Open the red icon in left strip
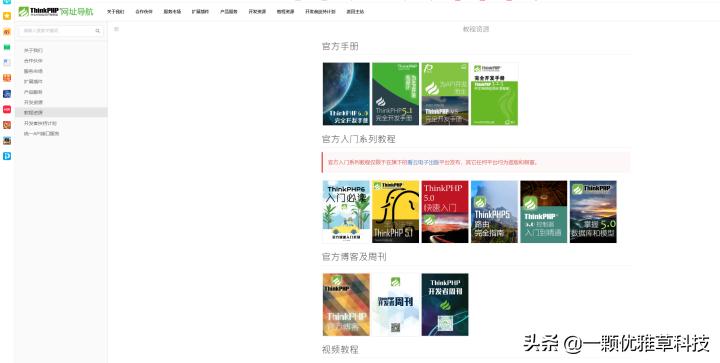The height and width of the screenshot is (363, 720). [x=7, y=109]
